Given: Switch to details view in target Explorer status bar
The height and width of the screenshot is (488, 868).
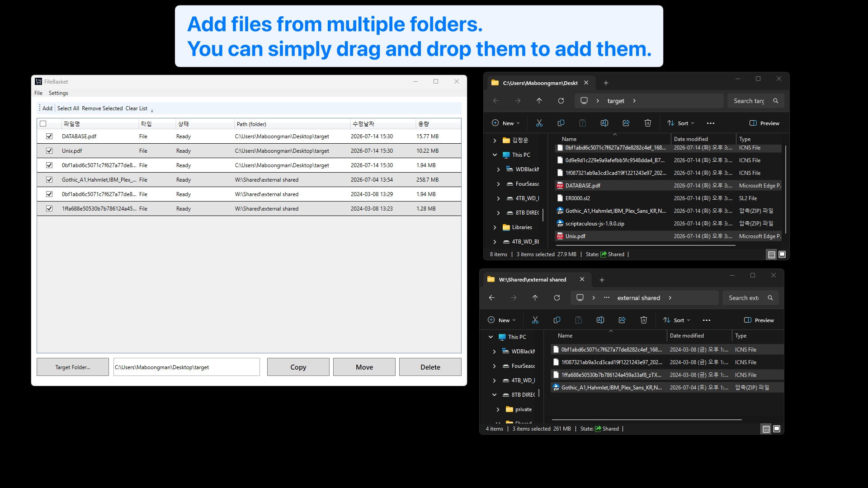Looking at the screenshot, I should [772, 254].
